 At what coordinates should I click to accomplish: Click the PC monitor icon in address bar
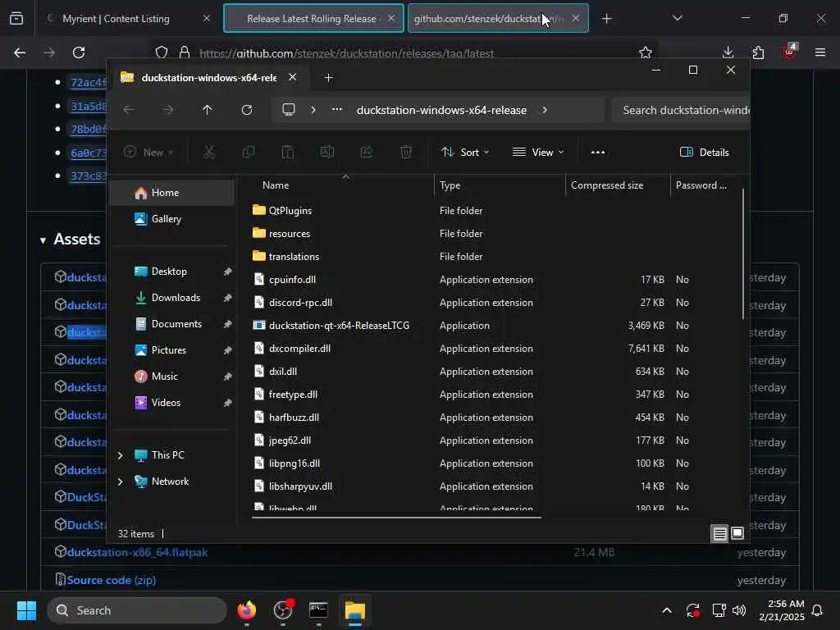(289, 110)
